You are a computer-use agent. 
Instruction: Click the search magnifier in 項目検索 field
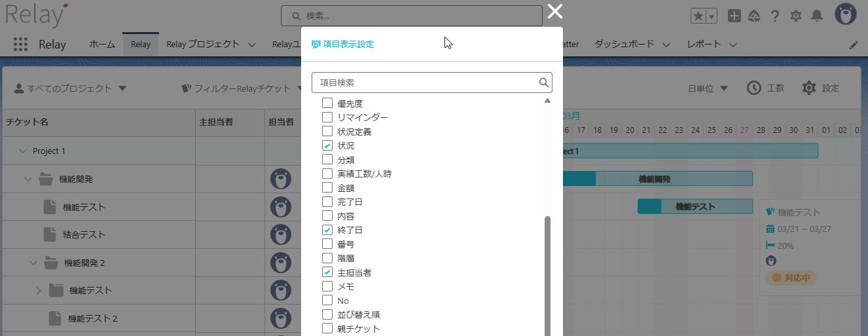point(543,83)
